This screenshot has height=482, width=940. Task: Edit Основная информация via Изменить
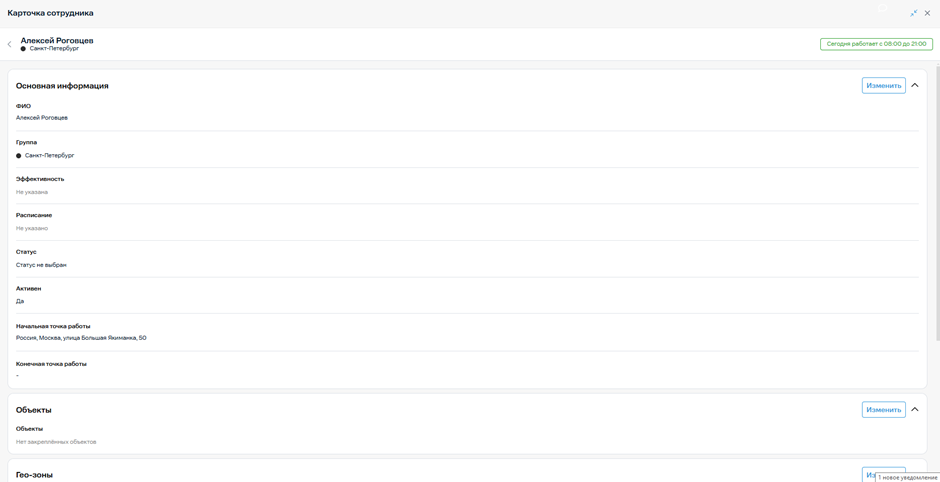[x=884, y=86]
